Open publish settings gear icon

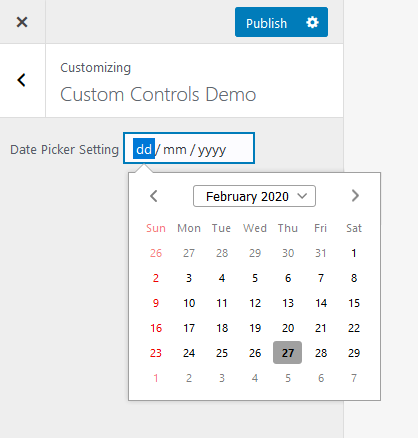tap(312, 23)
